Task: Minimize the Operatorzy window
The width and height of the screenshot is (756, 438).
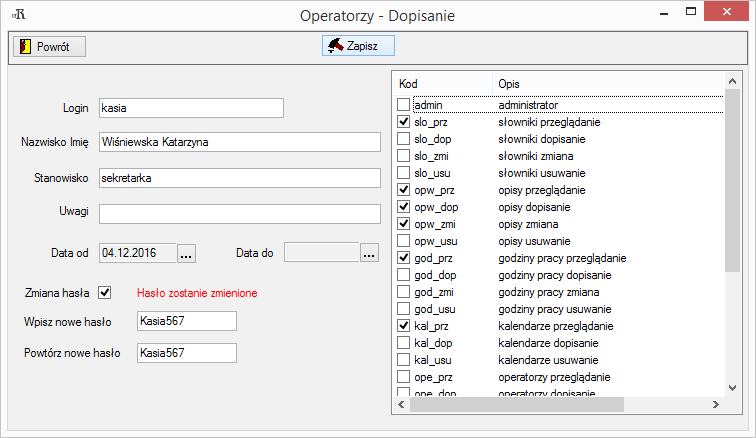Action: 664,13
